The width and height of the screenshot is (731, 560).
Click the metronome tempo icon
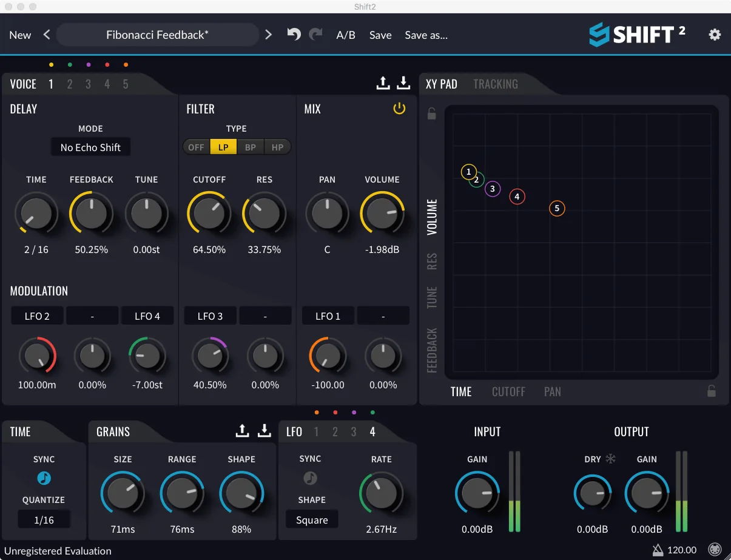658,550
